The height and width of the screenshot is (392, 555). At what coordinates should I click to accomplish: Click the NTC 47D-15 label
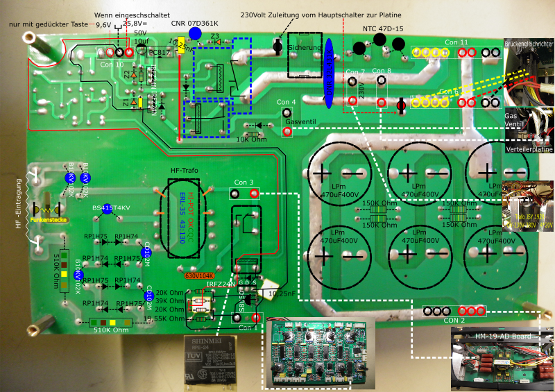pos(382,29)
